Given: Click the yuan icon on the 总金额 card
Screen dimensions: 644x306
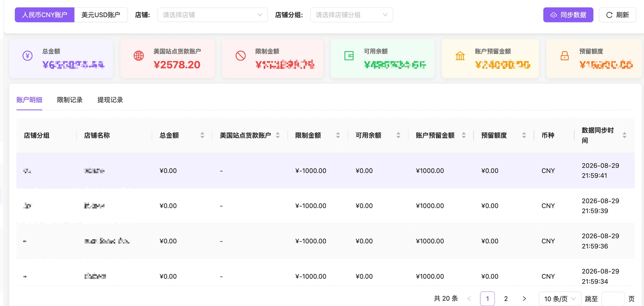Looking at the screenshot, I should point(28,56).
